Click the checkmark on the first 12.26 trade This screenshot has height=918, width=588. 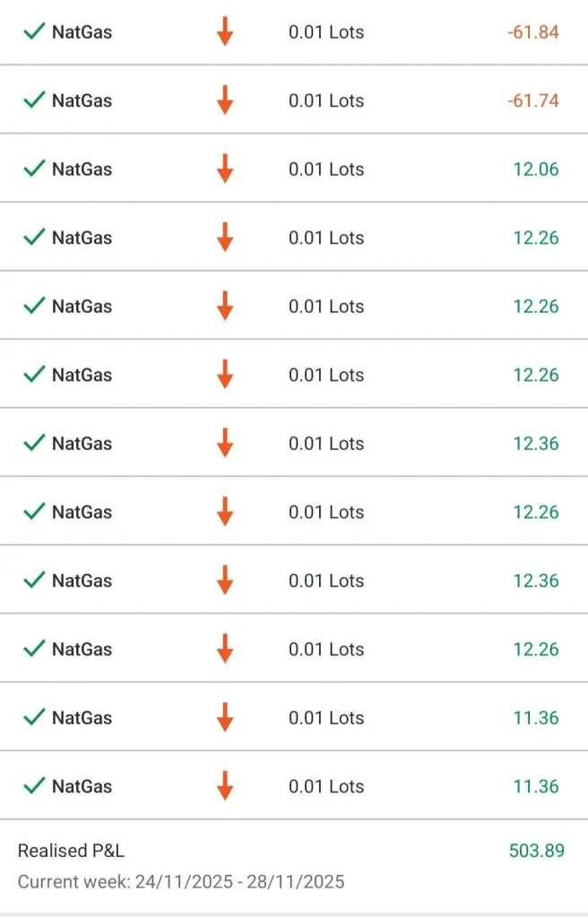click(34, 238)
